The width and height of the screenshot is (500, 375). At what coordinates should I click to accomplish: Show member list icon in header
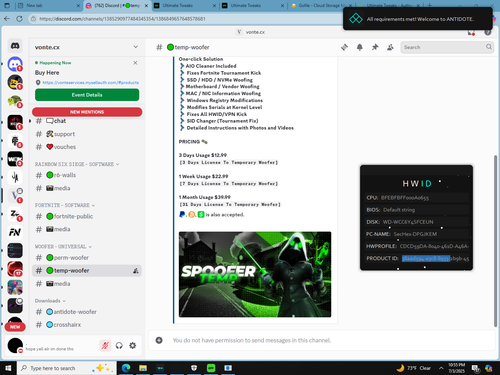[390, 47]
